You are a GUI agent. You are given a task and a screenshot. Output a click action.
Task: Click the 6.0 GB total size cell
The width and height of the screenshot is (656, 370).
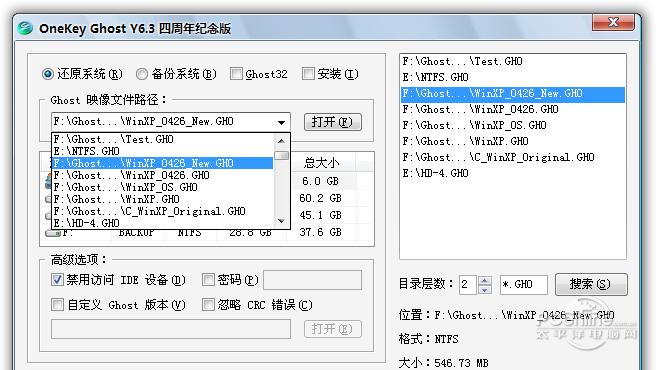coord(320,181)
